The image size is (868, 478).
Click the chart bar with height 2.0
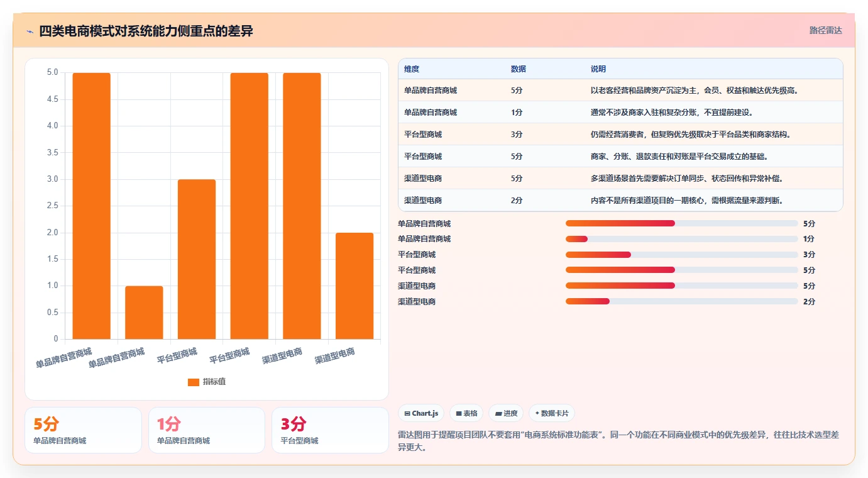354,286
